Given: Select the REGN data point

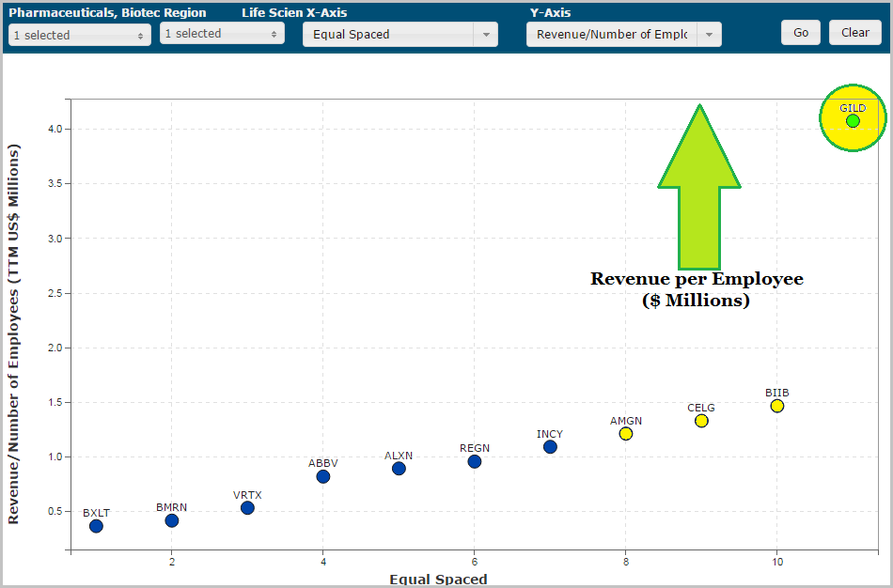Looking at the screenshot, I should click(x=475, y=461).
